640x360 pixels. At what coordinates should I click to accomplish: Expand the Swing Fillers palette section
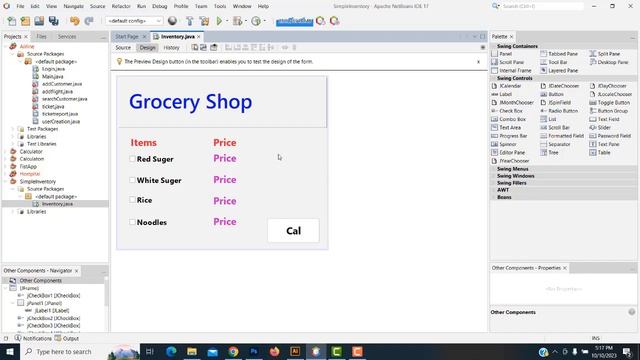click(x=511, y=183)
